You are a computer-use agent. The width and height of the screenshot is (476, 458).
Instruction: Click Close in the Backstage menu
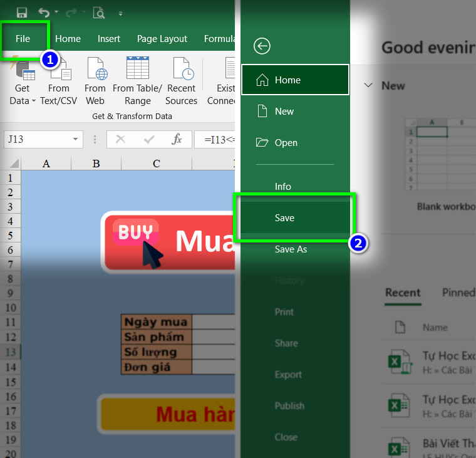click(x=295, y=437)
